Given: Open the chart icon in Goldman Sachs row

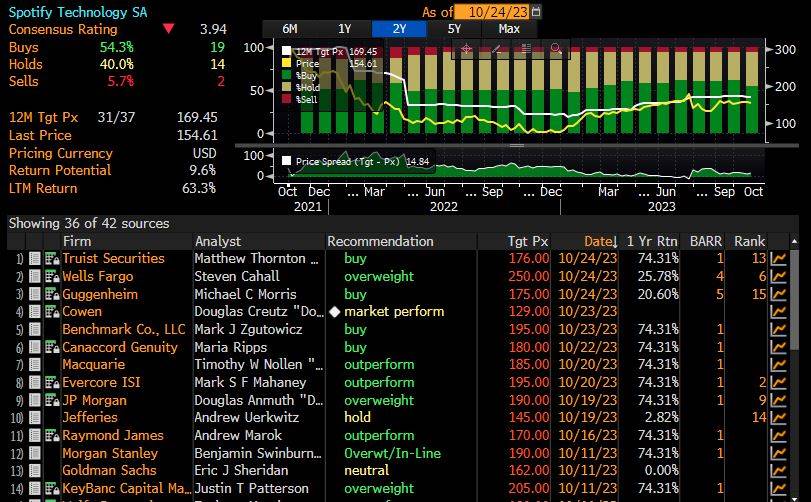Looking at the screenshot, I should (778, 471).
